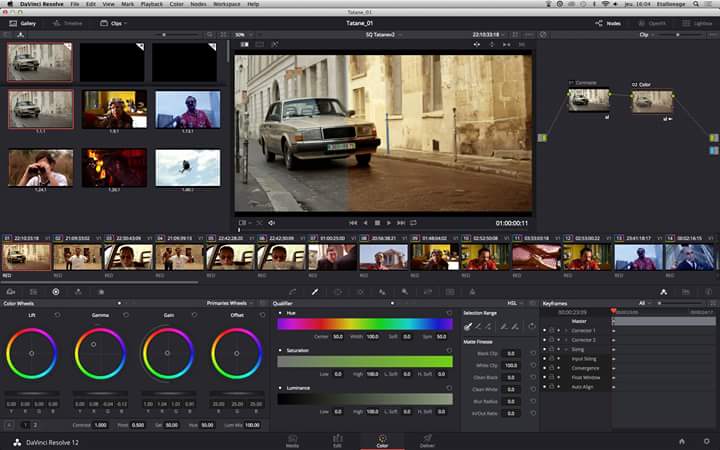Image resolution: width=720 pixels, height=450 pixels.
Task: Show the Keyframes palette icon
Action: (x=663, y=292)
